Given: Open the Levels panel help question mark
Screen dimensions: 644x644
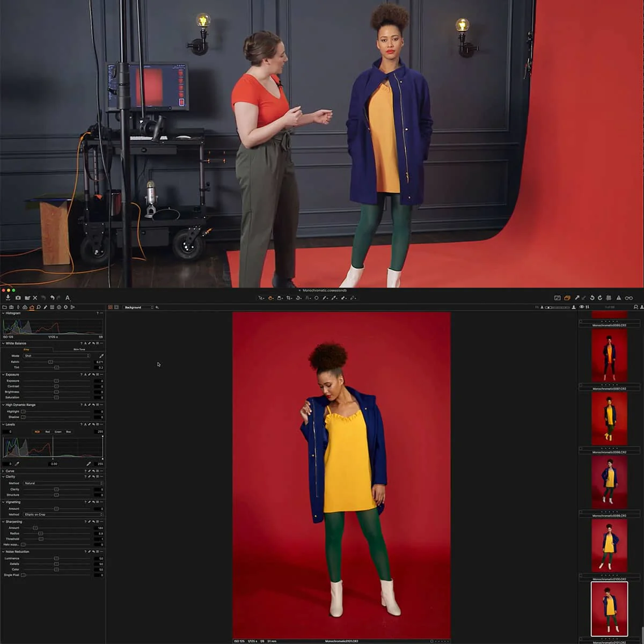Looking at the screenshot, I should point(81,425).
